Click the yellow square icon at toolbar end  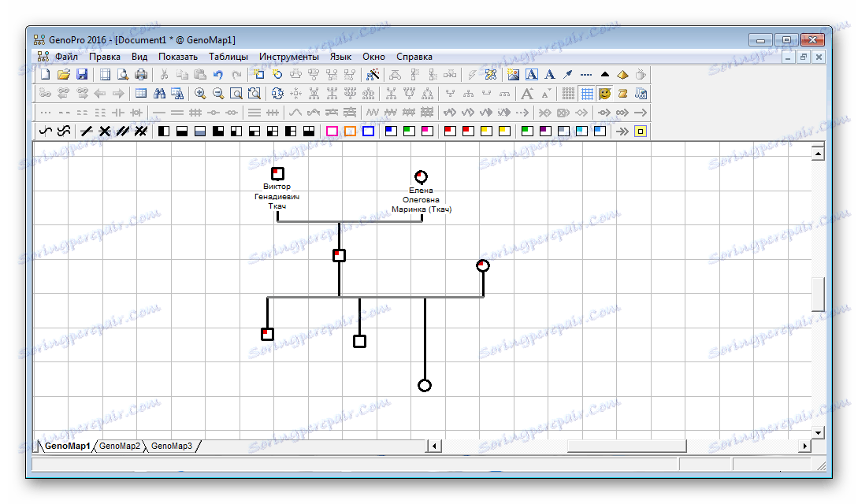[641, 132]
